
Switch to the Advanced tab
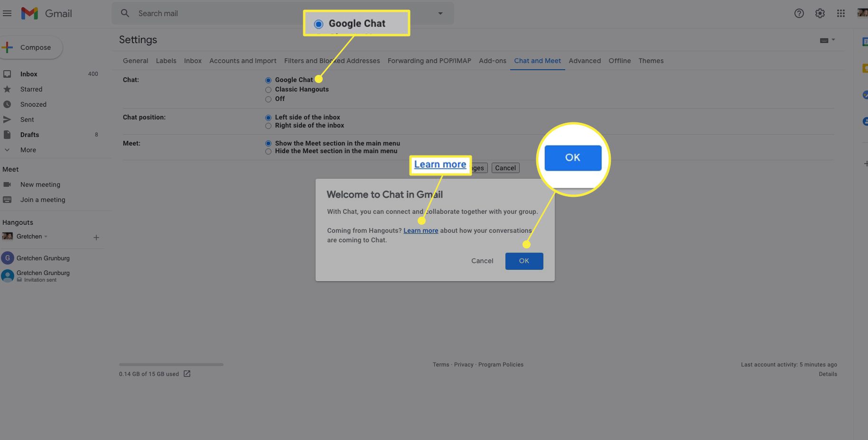(x=585, y=61)
